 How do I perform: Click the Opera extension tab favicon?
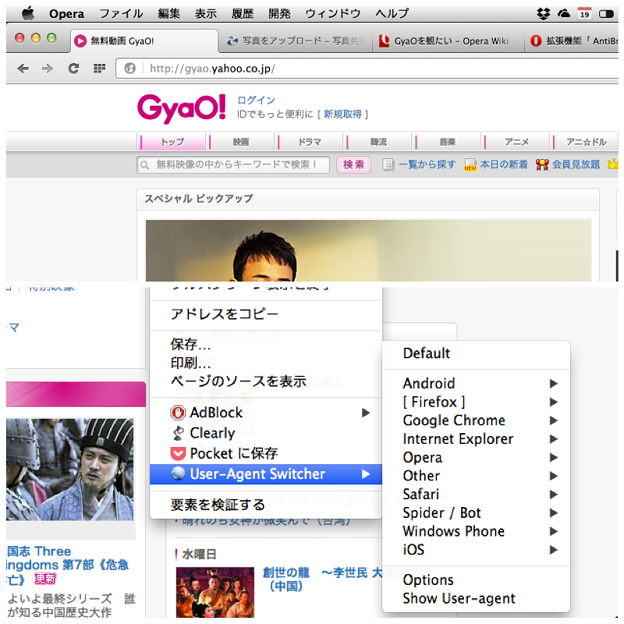pos(536,41)
